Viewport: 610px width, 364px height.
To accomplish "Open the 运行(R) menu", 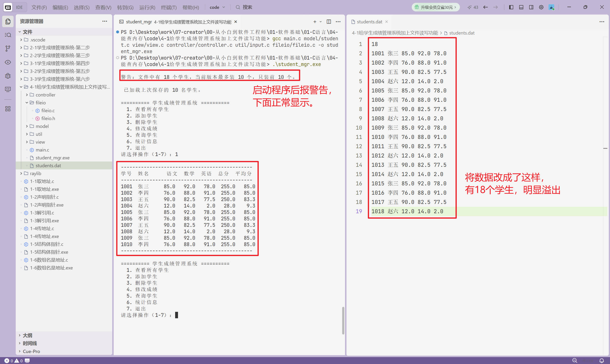I will pyautogui.click(x=147, y=7).
